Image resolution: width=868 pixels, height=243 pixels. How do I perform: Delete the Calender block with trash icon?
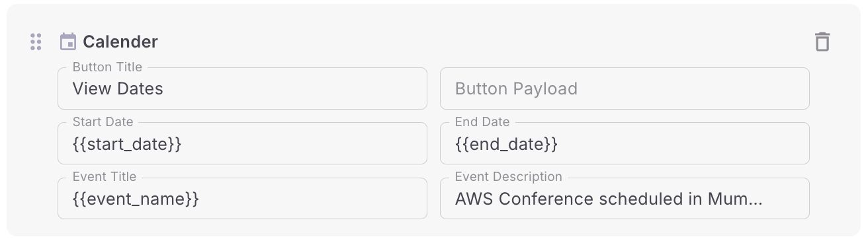(x=822, y=42)
